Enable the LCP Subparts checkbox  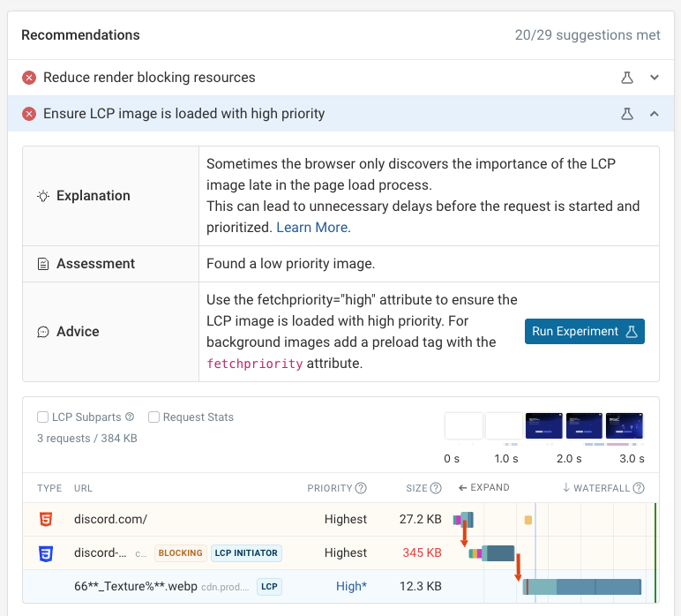click(x=42, y=417)
